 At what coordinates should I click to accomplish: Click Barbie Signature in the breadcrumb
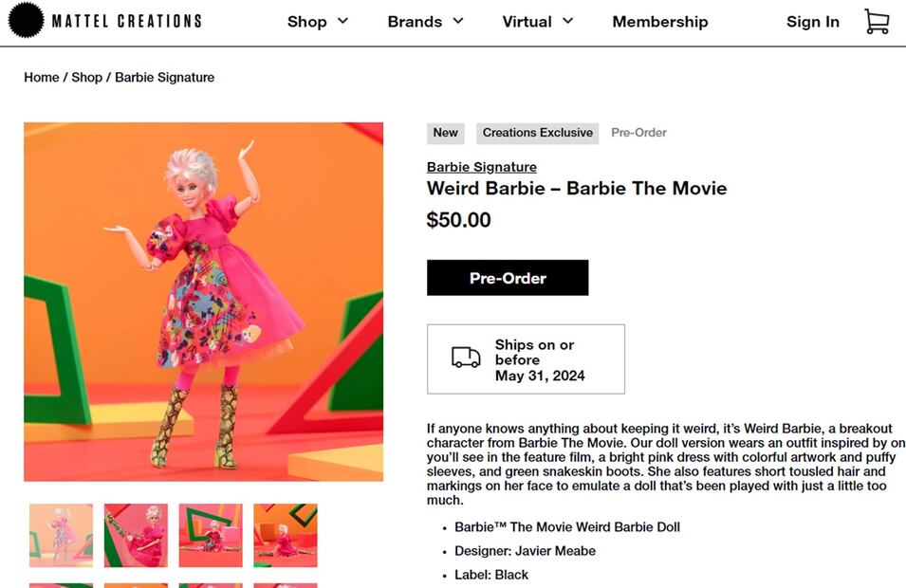[x=164, y=78]
